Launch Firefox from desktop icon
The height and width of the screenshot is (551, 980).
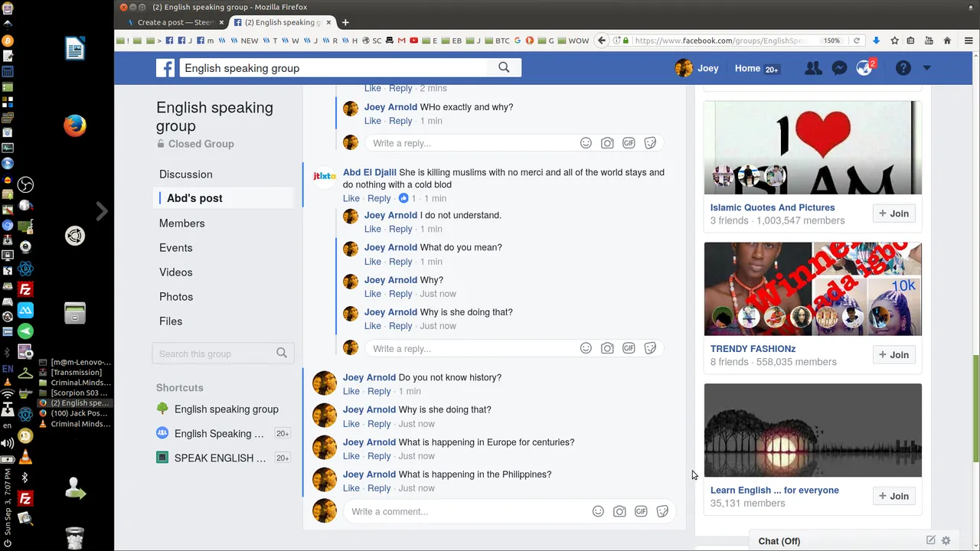click(x=75, y=126)
